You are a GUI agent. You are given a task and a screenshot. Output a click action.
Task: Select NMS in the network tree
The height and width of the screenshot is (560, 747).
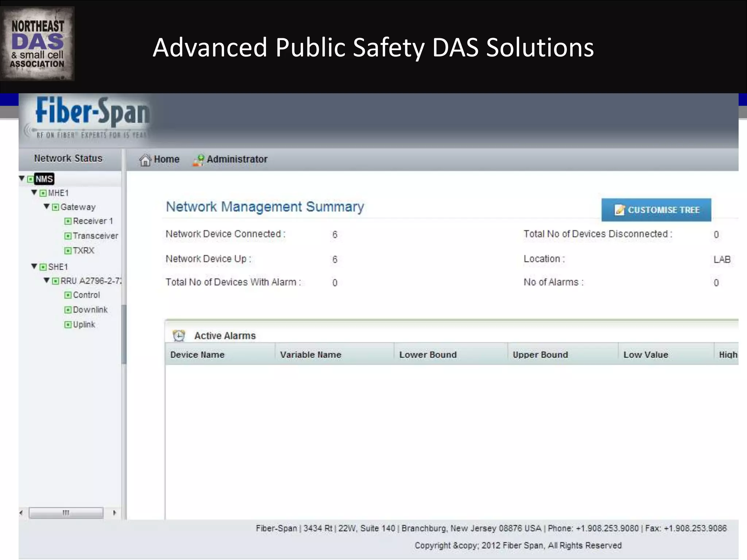point(44,179)
